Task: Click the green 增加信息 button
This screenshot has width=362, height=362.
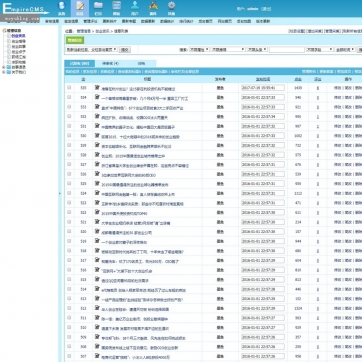Action: (x=75, y=40)
